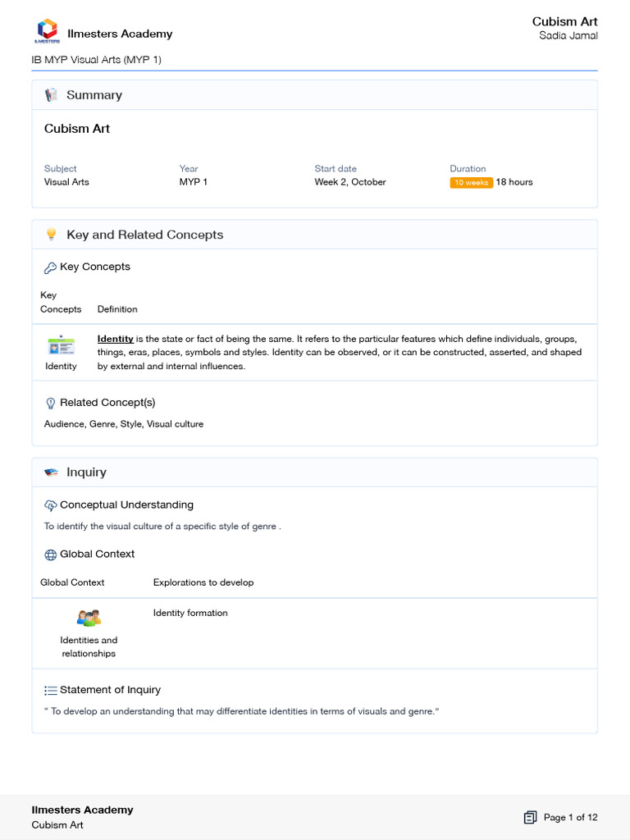The height and width of the screenshot is (840, 630).
Task: Click the globe icon next to Global Context
Action: point(50,555)
